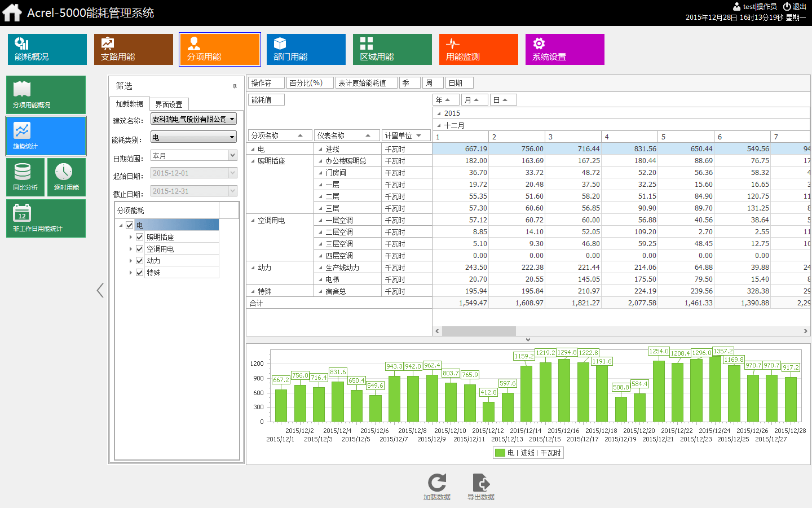Toggle the 特殊 checkbox
812x508 pixels.
point(140,273)
